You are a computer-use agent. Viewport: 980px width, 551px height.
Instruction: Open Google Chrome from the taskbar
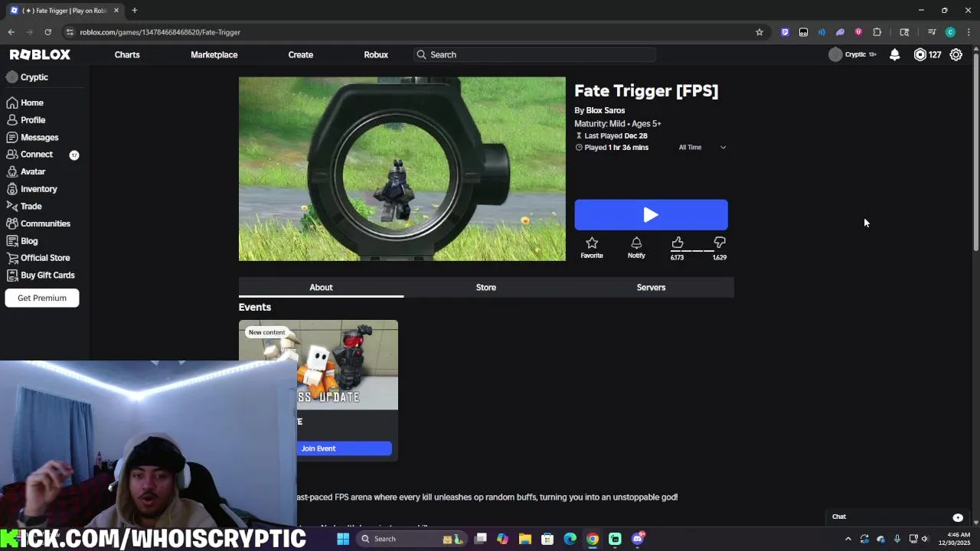tap(593, 539)
